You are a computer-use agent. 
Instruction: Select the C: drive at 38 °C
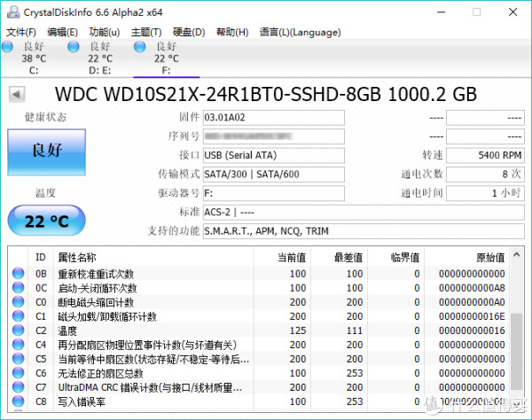(34, 58)
